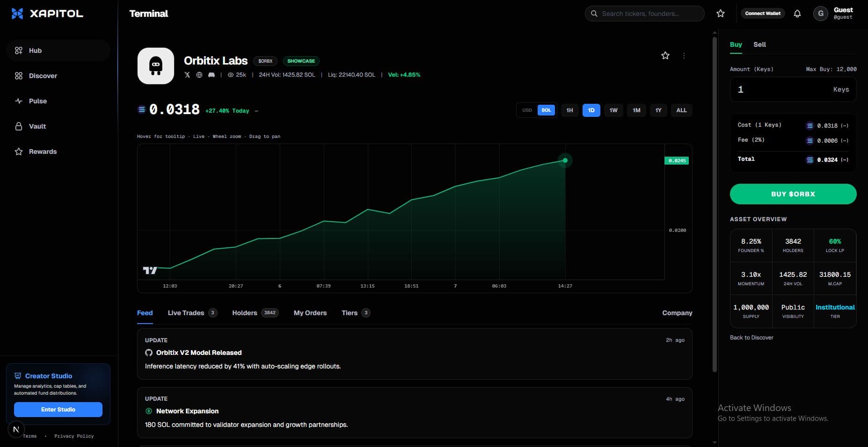Click the $ORBX ticker badge

(x=265, y=61)
